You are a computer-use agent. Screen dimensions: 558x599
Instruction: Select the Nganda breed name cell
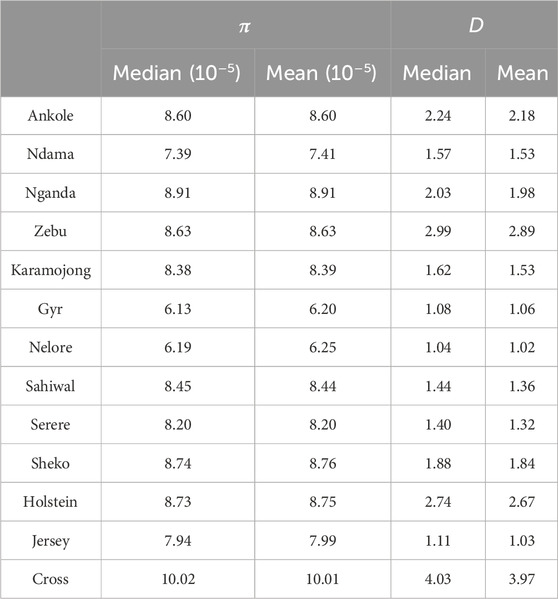(x=50, y=193)
